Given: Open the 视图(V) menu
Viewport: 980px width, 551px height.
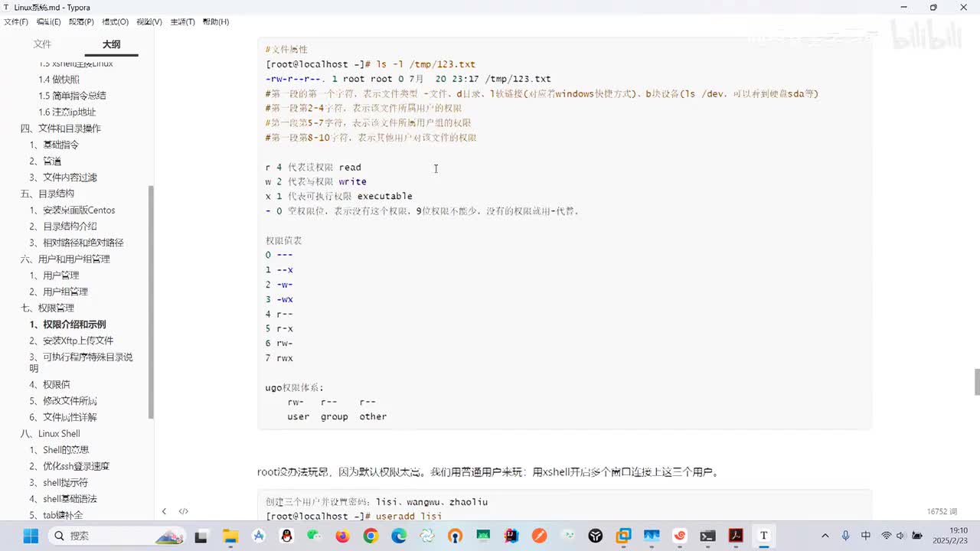Looking at the screenshot, I should 149,21.
